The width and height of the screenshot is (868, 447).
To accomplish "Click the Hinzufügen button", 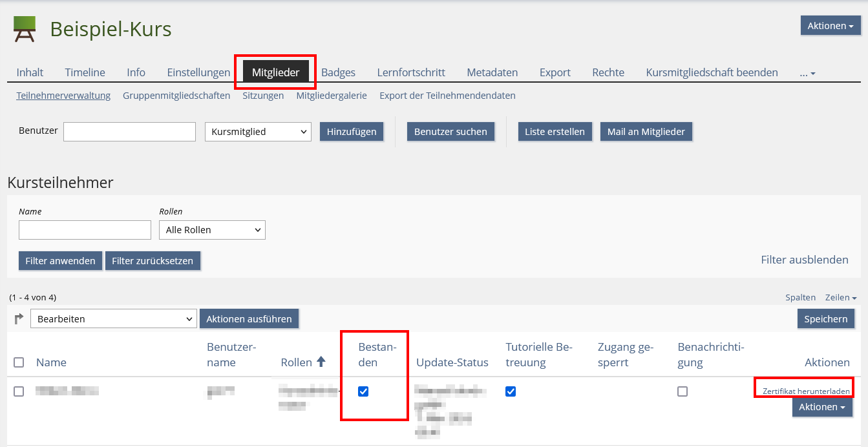I will coord(352,132).
